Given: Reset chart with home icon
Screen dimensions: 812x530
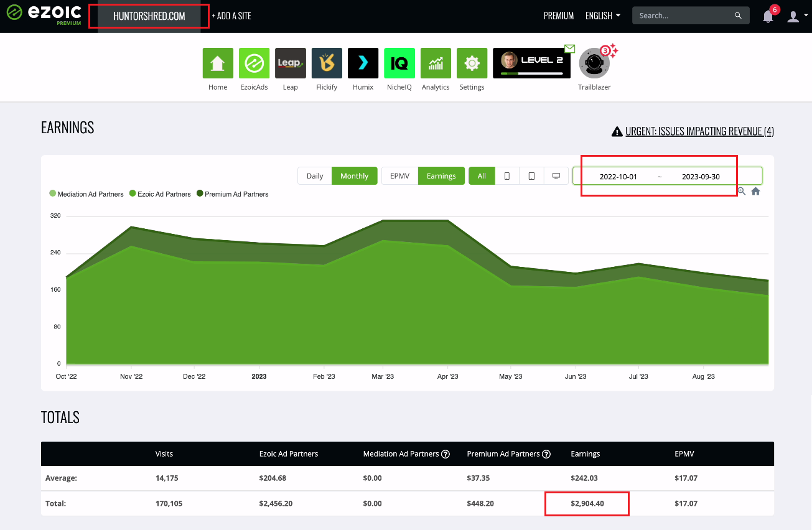Looking at the screenshot, I should [x=755, y=192].
